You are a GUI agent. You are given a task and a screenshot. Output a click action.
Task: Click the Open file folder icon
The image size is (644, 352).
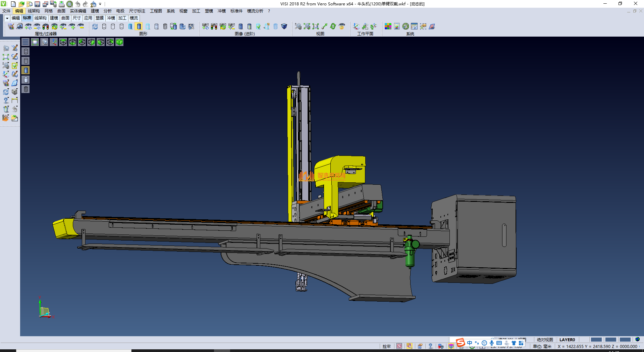click(21, 4)
